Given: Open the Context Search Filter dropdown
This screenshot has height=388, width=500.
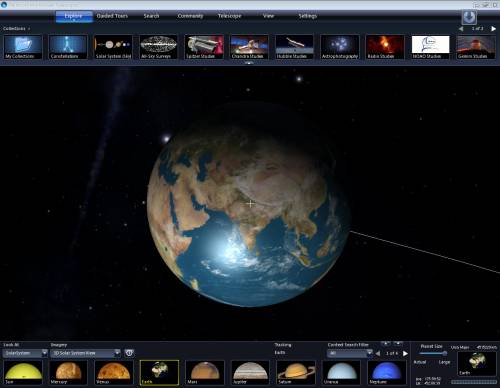Looking at the screenshot, I should click(x=350, y=353).
